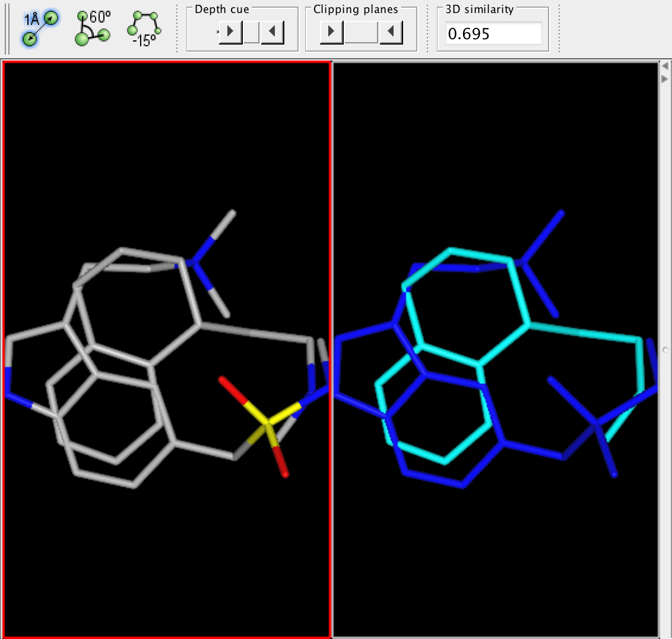Image resolution: width=672 pixels, height=639 pixels.
Task: Select the 1Å distance measurement tool
Action: pyautogui.click(x=40, y=29)
